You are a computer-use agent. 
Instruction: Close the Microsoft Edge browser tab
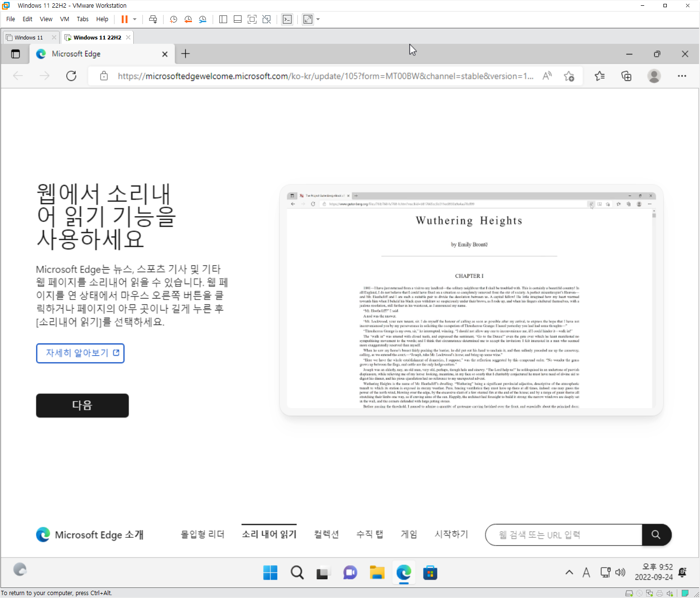[165, 54]
